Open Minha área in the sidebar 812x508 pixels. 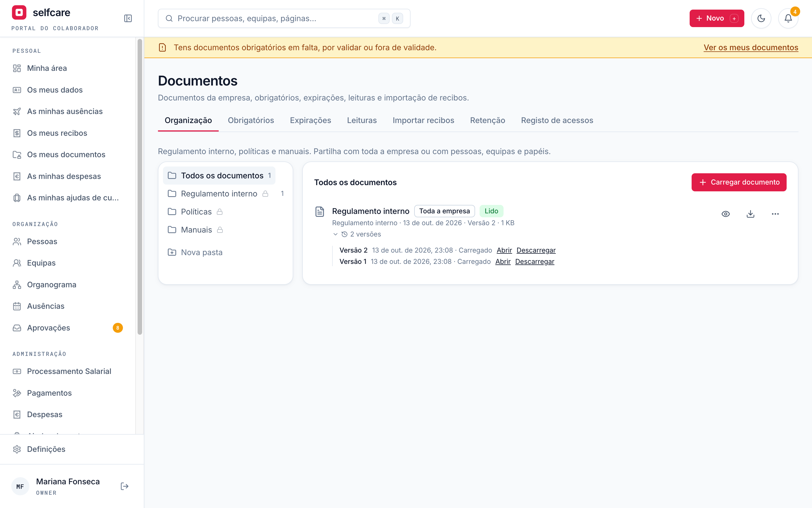pyautogui.click(x=68, y=68)
